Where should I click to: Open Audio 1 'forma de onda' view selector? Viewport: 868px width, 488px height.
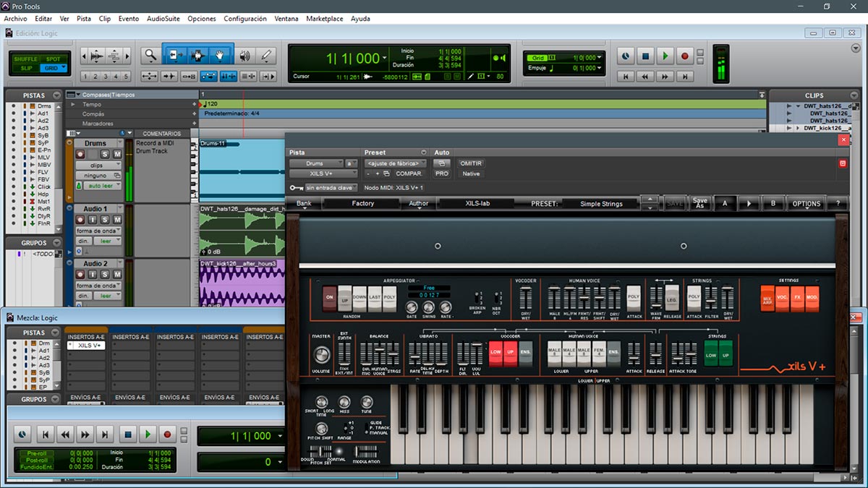point(98,231)
